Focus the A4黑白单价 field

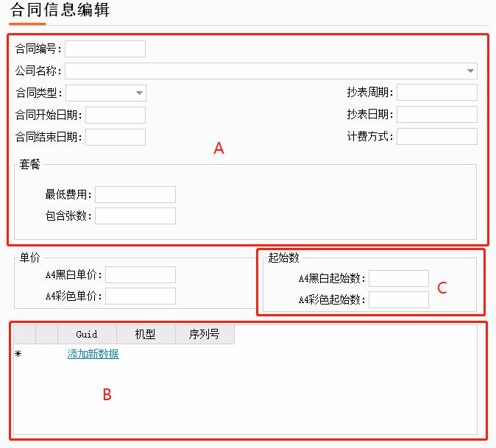(141, 274)
